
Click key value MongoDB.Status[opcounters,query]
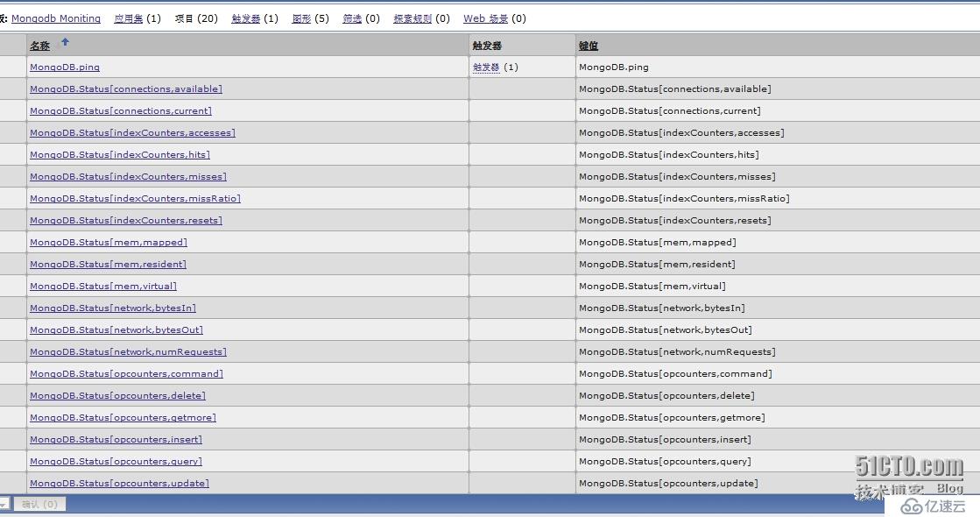[x=665, y=461]
